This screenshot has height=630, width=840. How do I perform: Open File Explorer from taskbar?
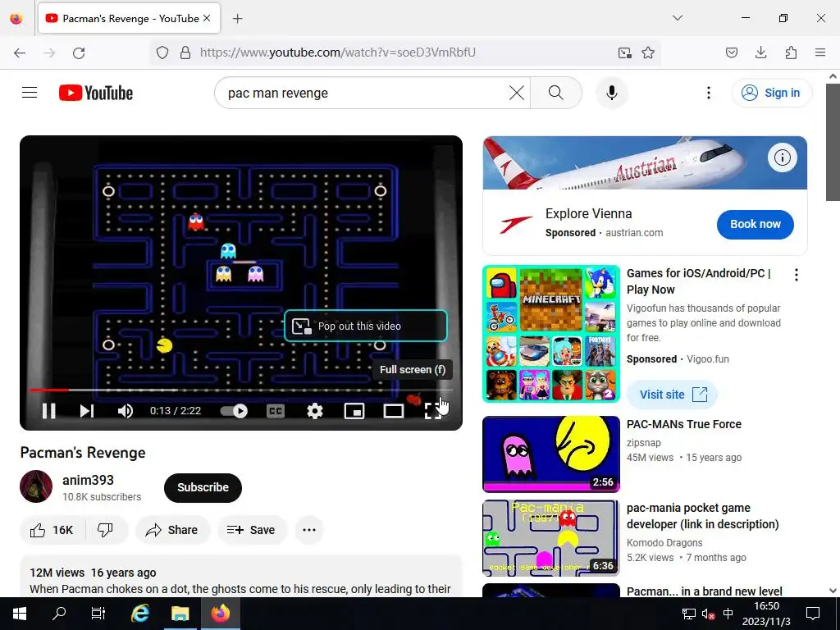[180, 614]
